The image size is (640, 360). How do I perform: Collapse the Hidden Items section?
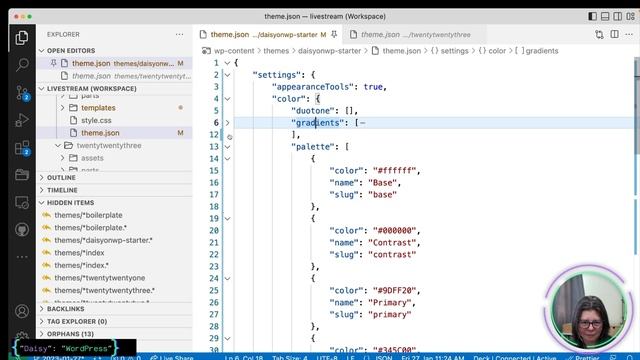[x=42, y=202]
